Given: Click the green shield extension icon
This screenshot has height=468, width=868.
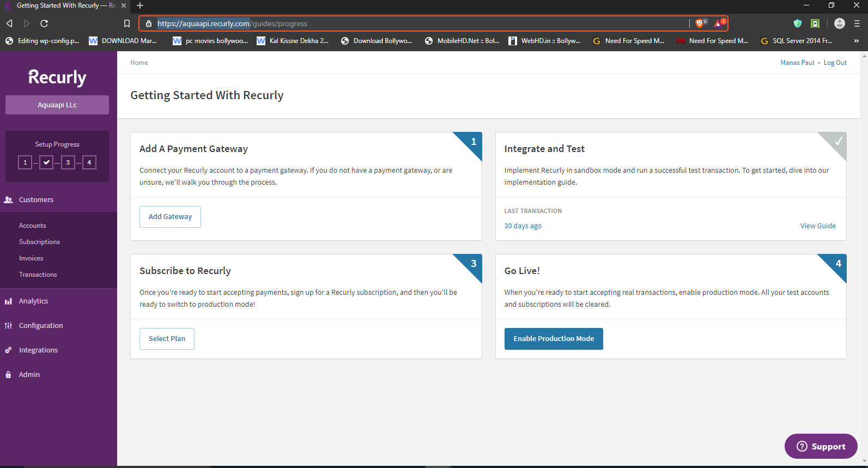Looking at the screenshot, I should point(798,23).
